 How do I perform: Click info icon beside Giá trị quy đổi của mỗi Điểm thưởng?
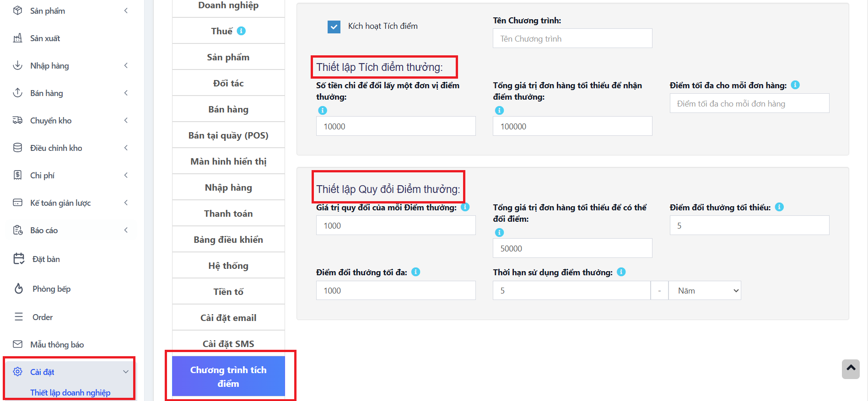(465, 207)
